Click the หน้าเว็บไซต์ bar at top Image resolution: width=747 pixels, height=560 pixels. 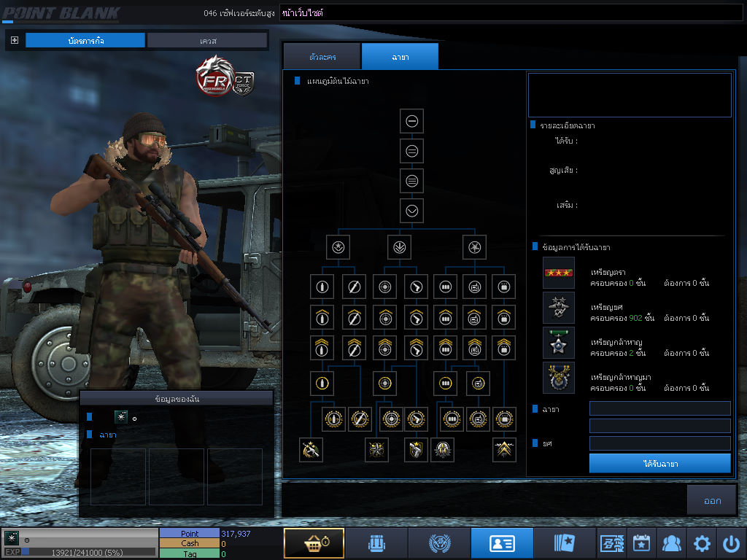click(511, 12)
